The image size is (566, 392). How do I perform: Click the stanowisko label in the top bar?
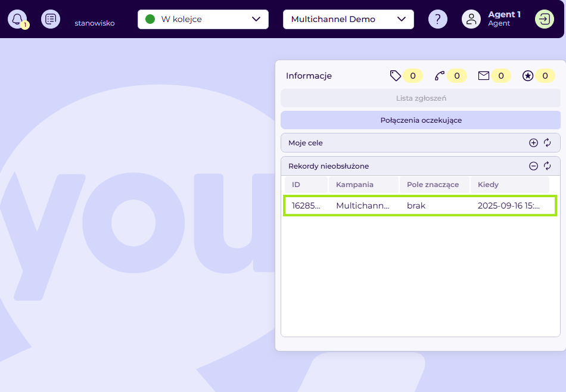[x=95, y=23]
